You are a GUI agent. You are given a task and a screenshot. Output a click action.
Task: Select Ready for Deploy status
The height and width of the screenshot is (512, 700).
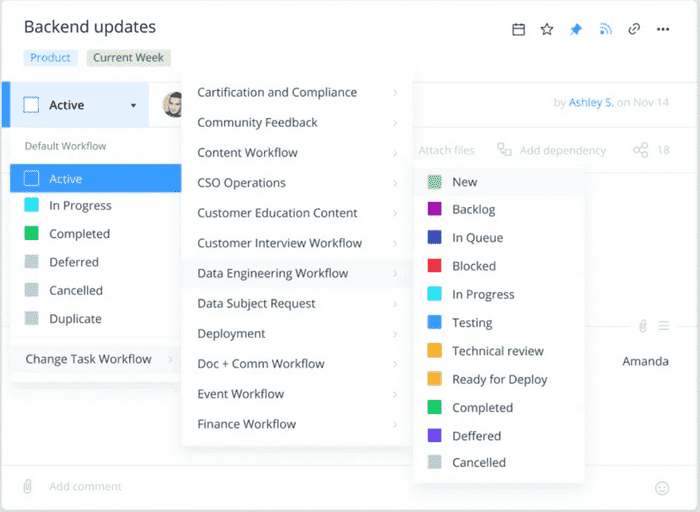(x=499, y=379)
